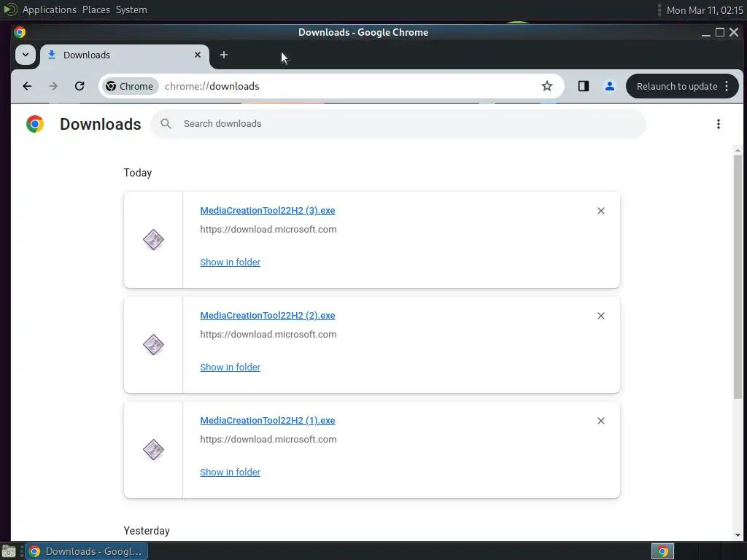
Task: Click the scrollbar up arrow
Action: click(738, 150)
